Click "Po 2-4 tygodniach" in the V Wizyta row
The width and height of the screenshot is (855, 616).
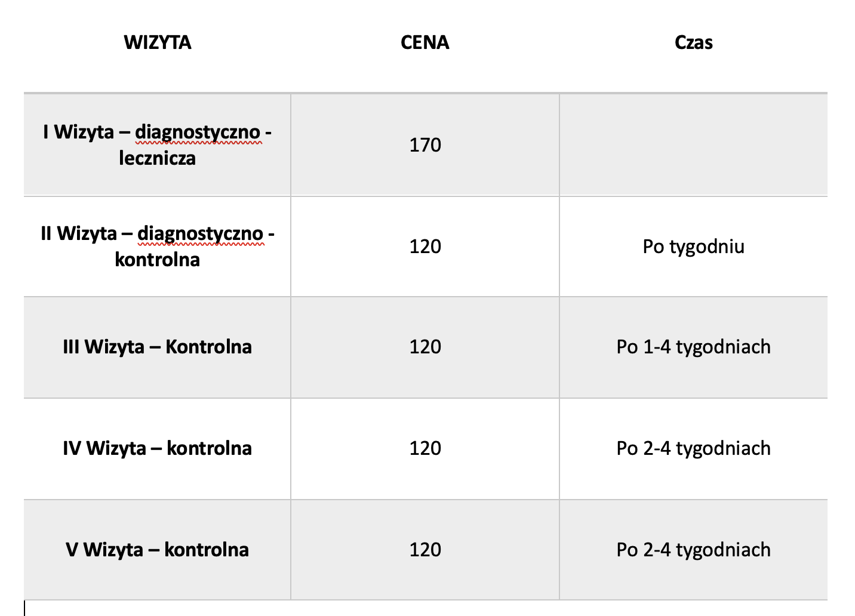[693, 550]
